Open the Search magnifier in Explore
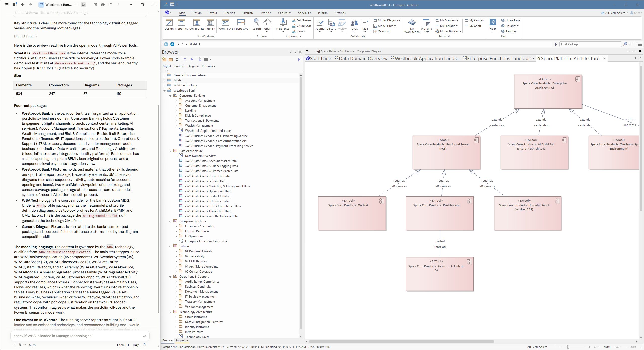This screenshot has height=350, width=644. (x=256, y=22)
